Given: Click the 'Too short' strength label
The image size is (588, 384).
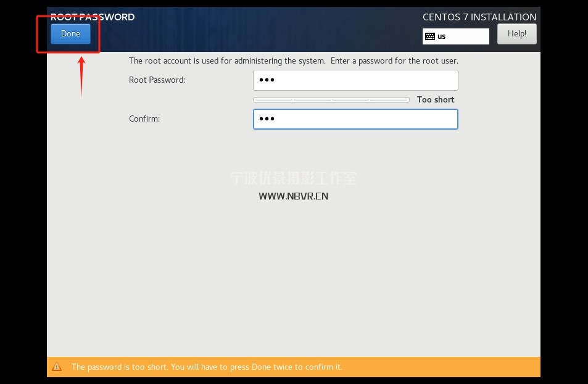Looking at the screenshot, I should [435, 99].
